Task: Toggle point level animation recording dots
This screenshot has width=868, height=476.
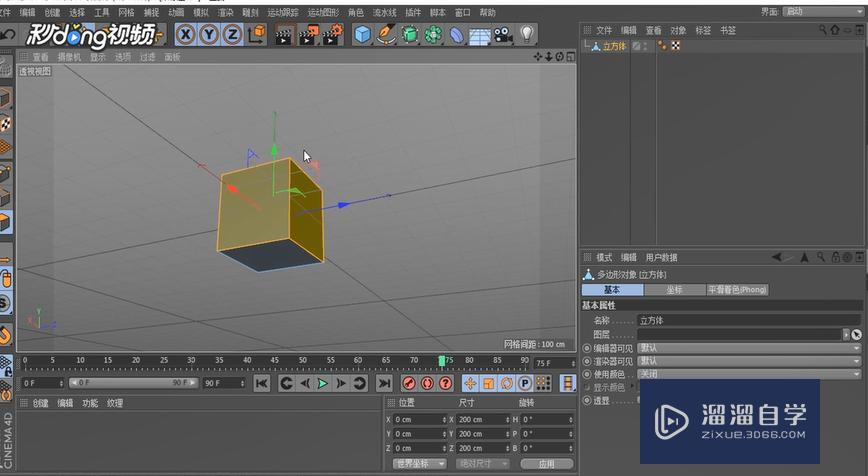Action: pyautogui.click(x=543, y=383)
